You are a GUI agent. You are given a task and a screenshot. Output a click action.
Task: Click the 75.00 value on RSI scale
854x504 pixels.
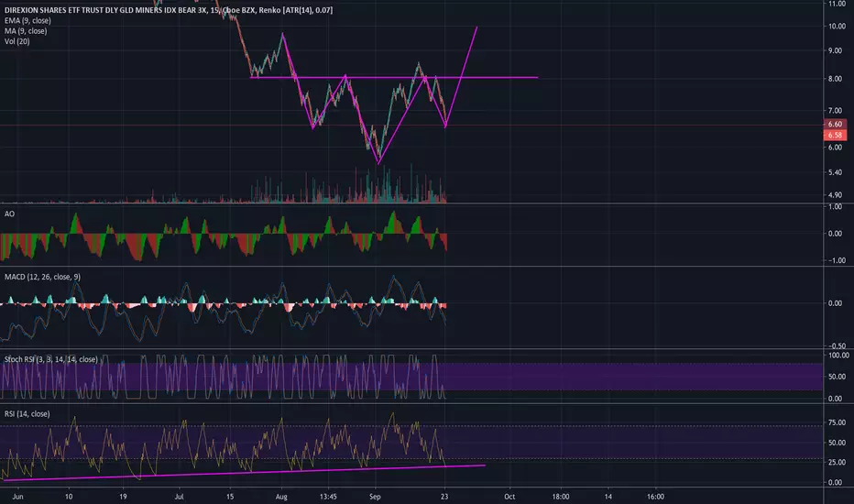tap(837, 422)
